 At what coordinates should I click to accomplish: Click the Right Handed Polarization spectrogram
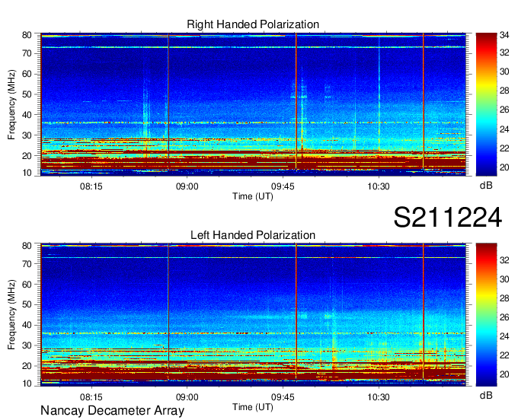pos(253,104)
